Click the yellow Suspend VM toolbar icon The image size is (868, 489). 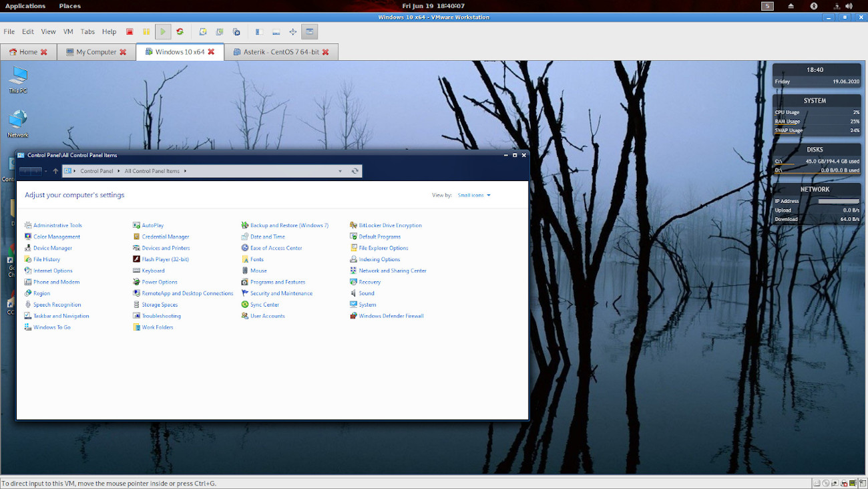(x=146, y=31)
